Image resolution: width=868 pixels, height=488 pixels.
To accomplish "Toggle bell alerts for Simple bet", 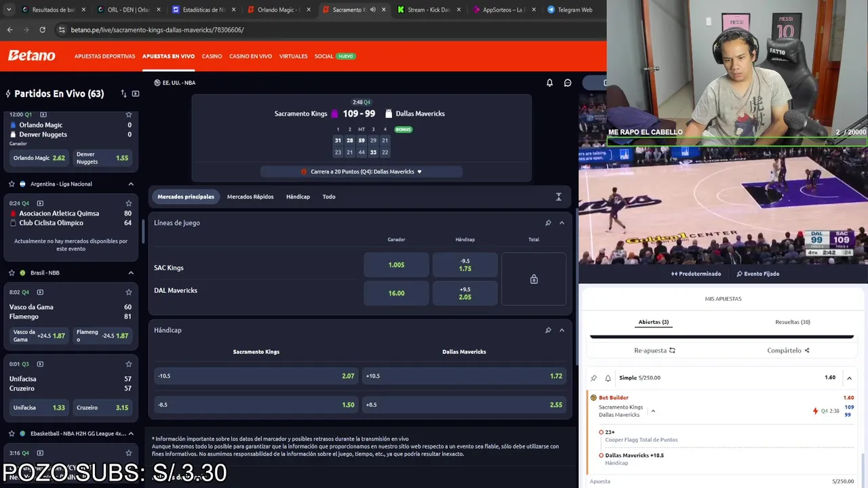I will (608, 378).
